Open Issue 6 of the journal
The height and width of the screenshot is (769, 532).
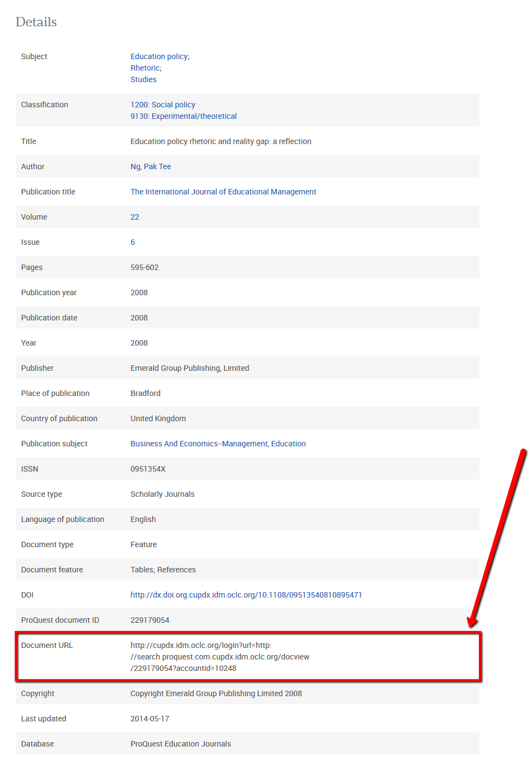coord(132,242)
